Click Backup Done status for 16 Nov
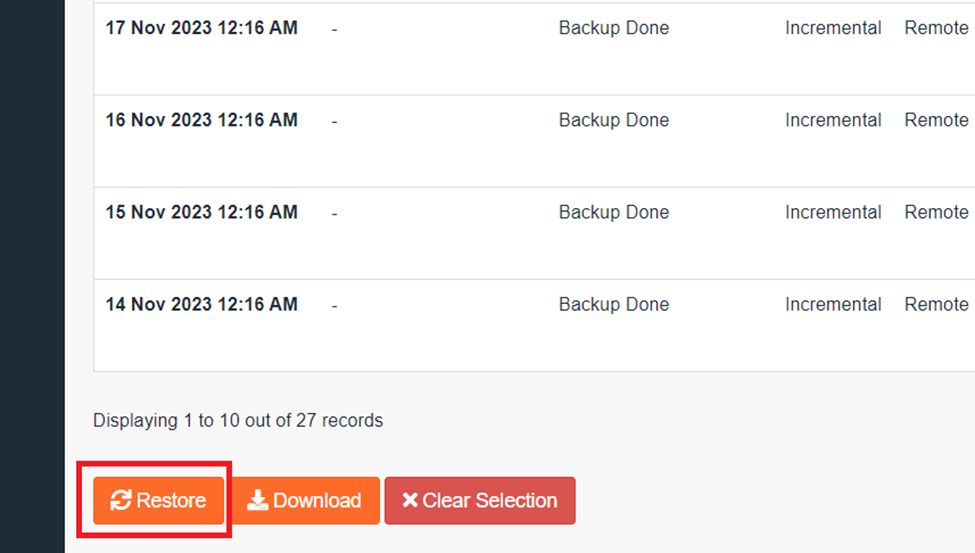Viewport: 975px width, 553px height. tap(613, 120)
